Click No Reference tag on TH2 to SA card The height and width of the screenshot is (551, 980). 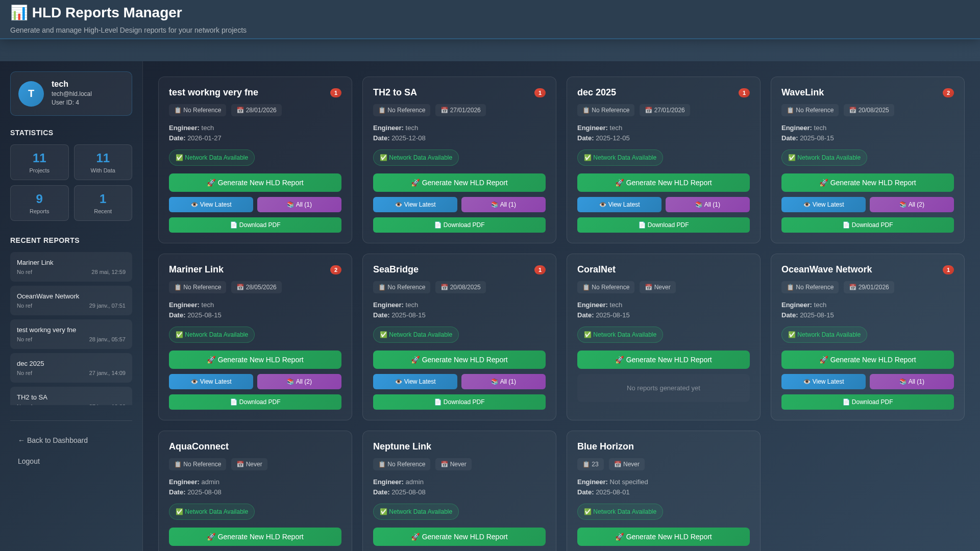click(402, 110)
